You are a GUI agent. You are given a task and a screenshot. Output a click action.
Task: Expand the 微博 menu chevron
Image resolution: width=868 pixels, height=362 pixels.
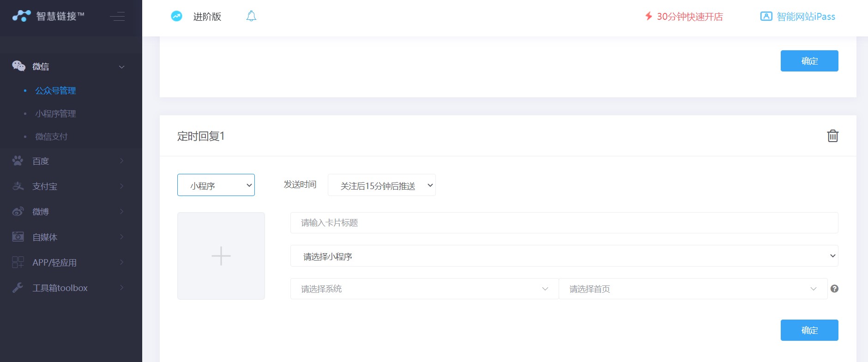(x=122, y=211)
